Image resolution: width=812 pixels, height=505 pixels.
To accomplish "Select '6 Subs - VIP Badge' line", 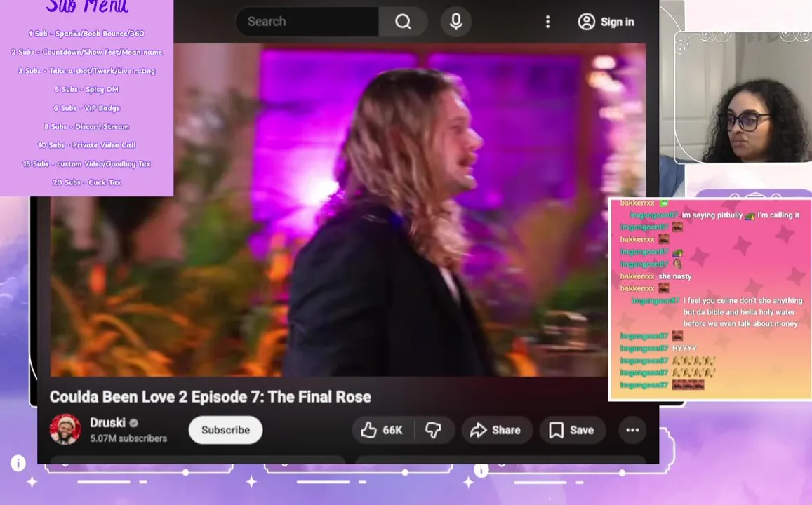I will [86, 108].
